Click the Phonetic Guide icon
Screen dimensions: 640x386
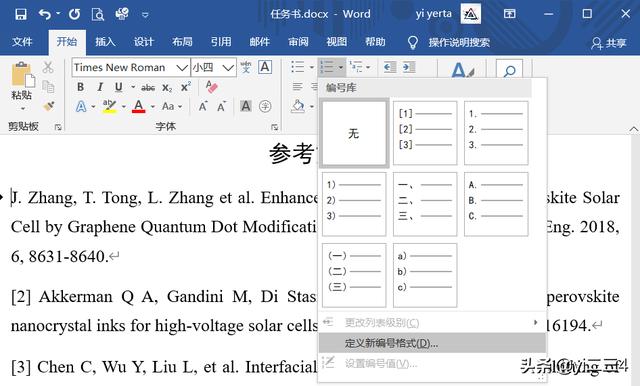pyautogui.click(x=246, y=67)
